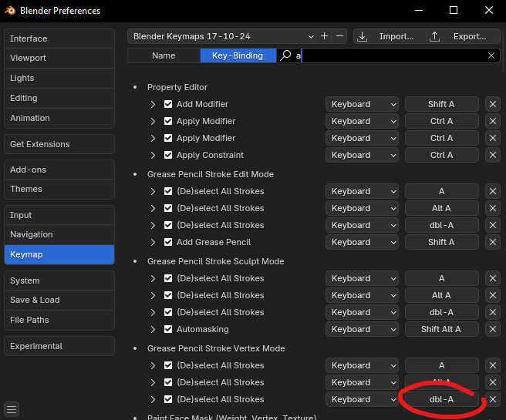Open the Interface preferences tab
This screenshot has width=506, height=420.
[59, 39]
